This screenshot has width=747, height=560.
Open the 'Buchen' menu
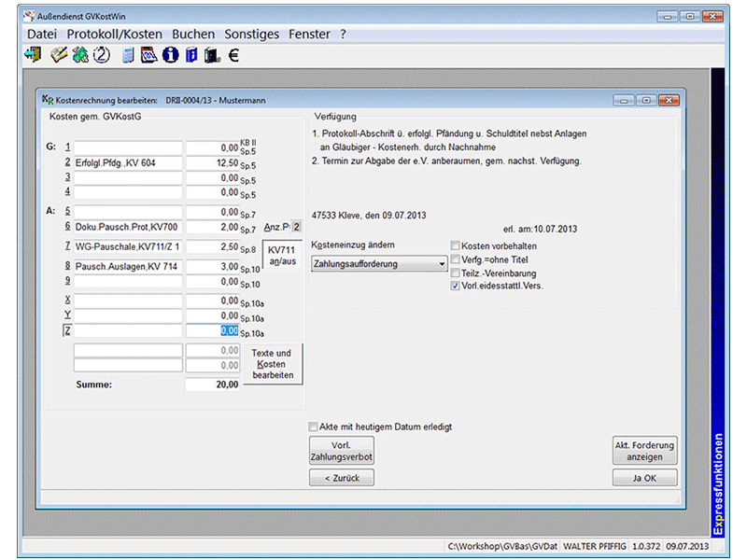[193, 34]
